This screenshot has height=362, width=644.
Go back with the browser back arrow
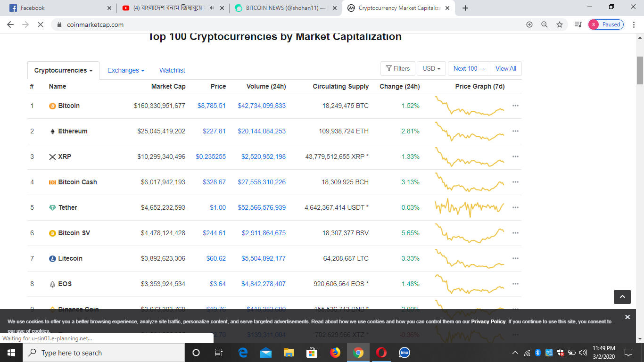coord(10,25)
